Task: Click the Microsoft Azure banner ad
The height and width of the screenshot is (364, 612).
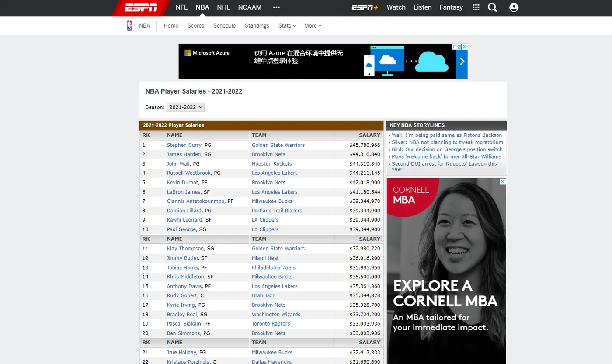Action: point(323,61)
